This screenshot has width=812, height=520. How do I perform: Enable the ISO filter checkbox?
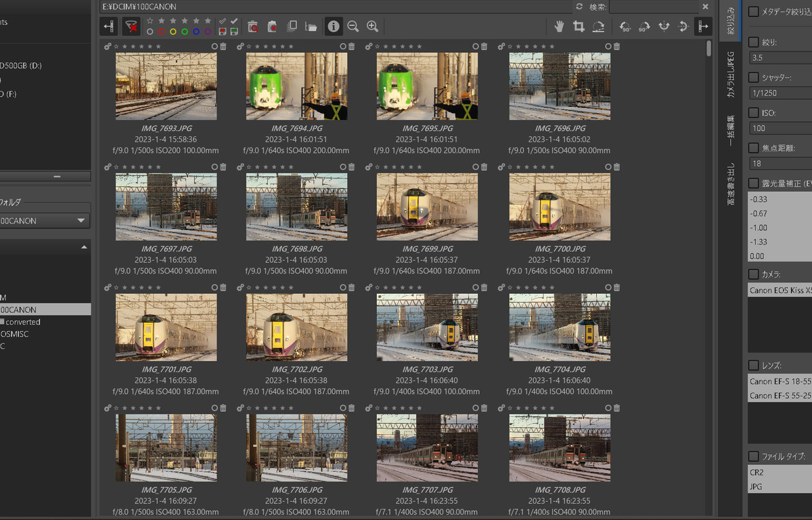click(x=754, y=112)
